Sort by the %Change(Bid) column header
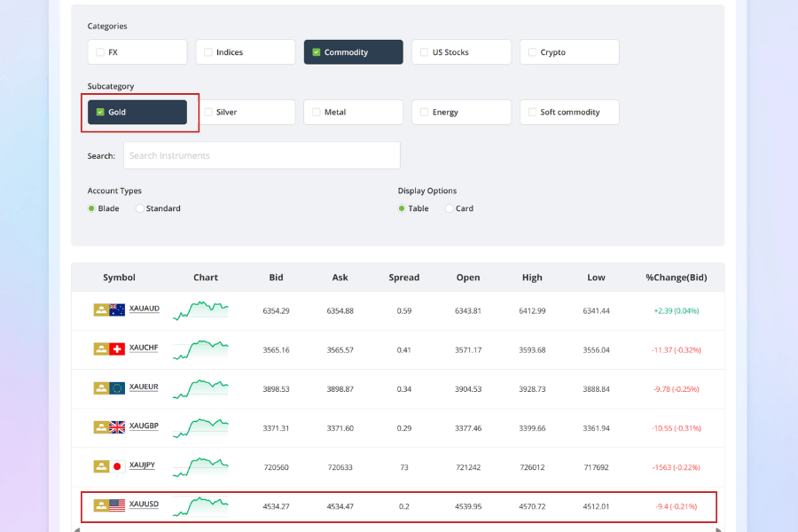Screen dimensions: 798x532 point(677,278)
